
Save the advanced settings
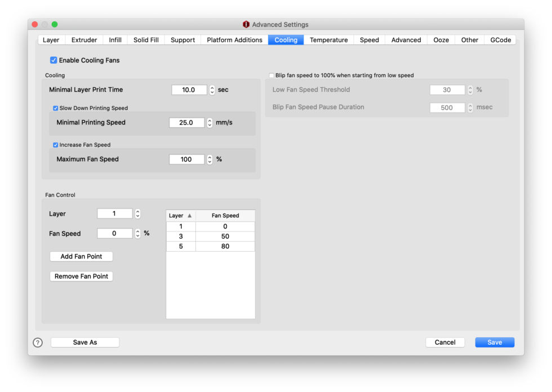(x=494, y=342)
